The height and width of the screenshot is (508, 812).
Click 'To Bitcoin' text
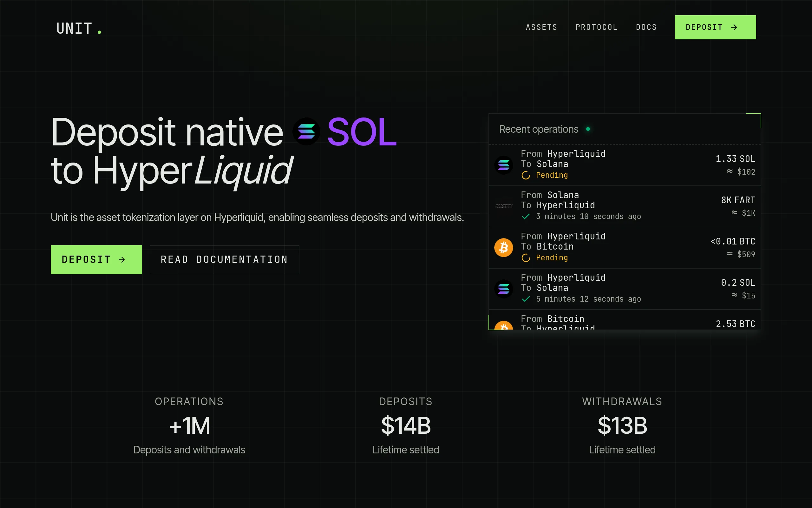[547, 247]
